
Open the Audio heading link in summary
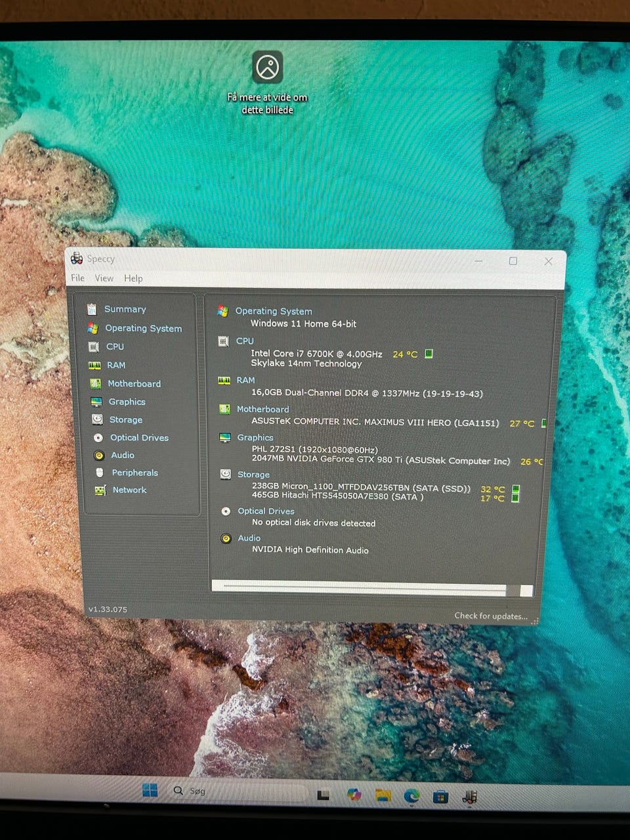[x=249, y=538]
